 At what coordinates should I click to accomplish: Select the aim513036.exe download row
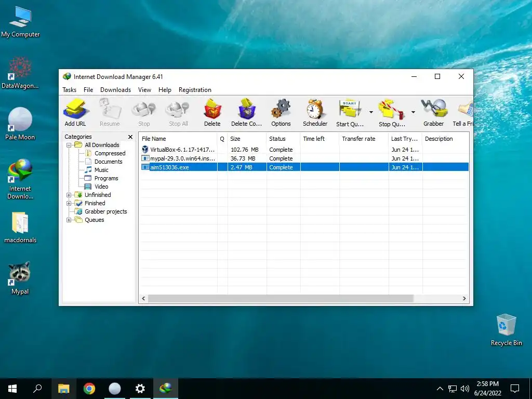(304, 167)
